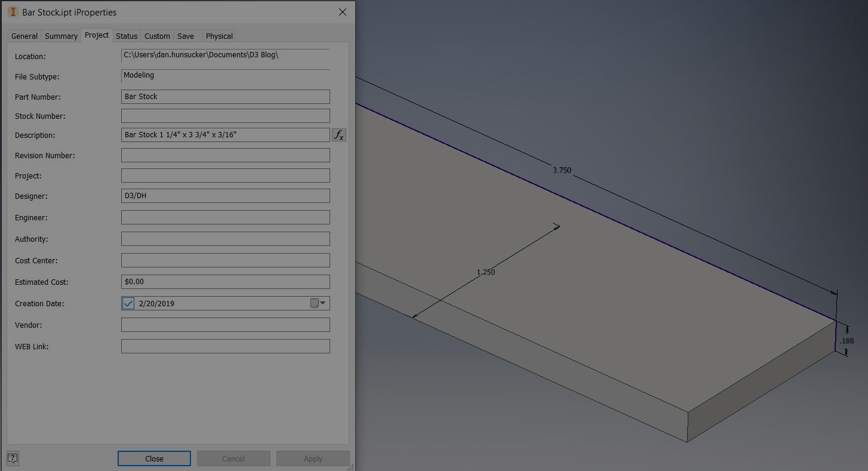Toggle the Creation Date checkbox

click(x=128, y=303)
